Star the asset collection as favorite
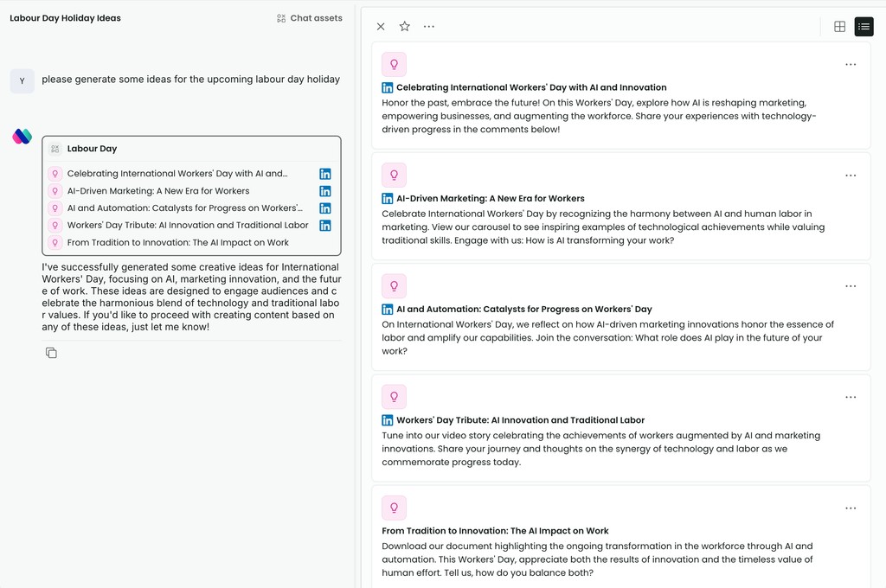This screenshot has height=588, width=886. (405, 27)
